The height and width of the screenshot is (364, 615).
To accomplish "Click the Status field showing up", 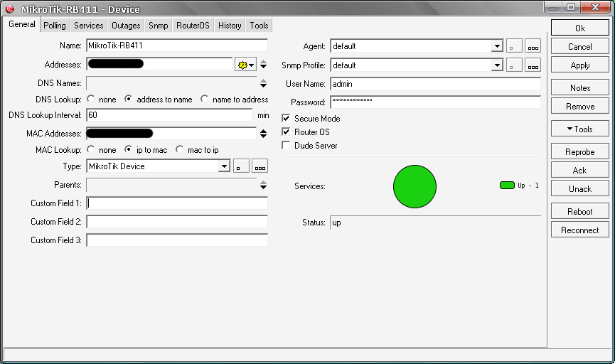I will pos(435,223).
